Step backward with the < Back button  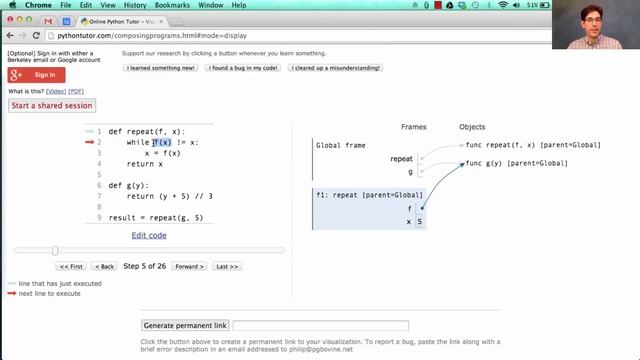pos(104,267)
